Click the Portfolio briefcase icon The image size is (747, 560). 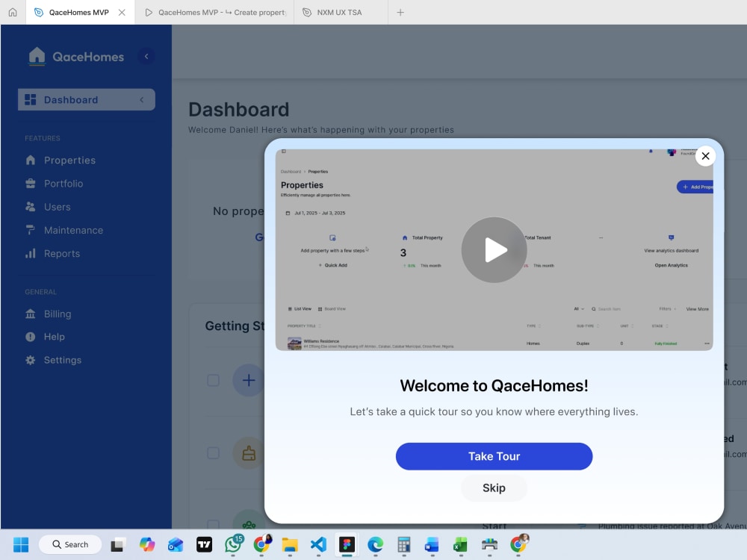pos(31,184)
